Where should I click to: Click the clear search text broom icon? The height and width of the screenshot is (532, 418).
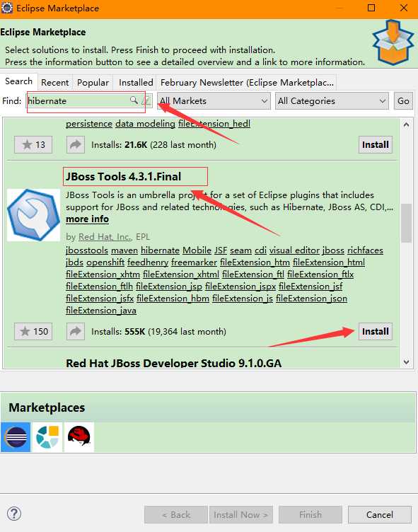click(x=146, y=100)
